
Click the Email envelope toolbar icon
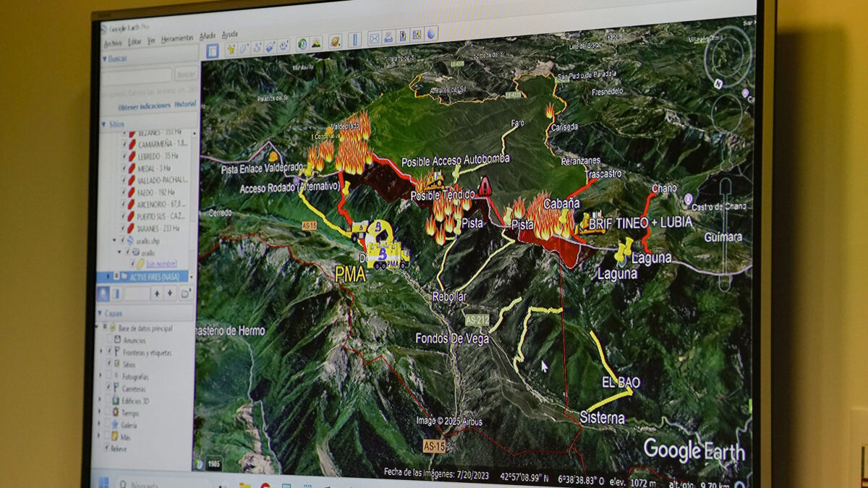(x=375, y=38)
